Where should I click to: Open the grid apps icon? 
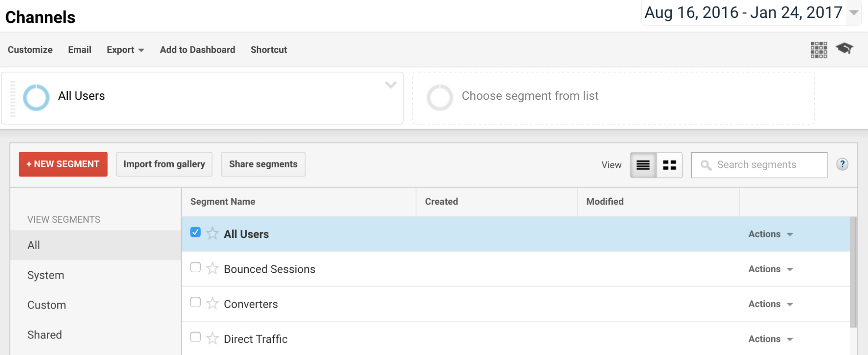point(818,50)
